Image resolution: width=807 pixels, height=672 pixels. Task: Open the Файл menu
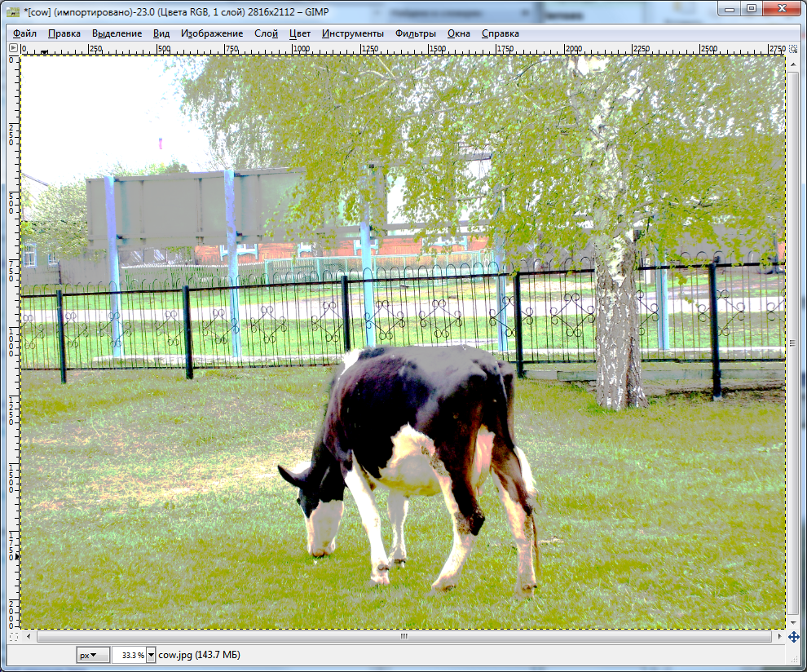click(24, 33)
